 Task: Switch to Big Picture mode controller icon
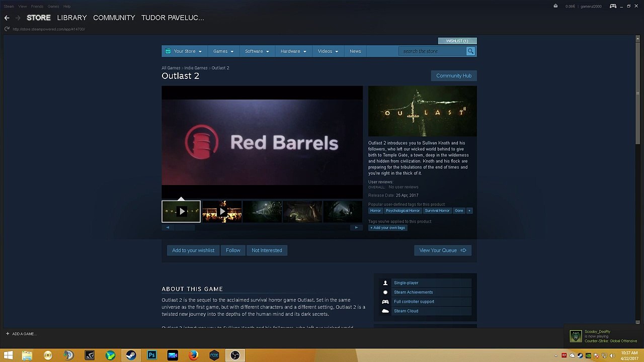tap(613, 6)
